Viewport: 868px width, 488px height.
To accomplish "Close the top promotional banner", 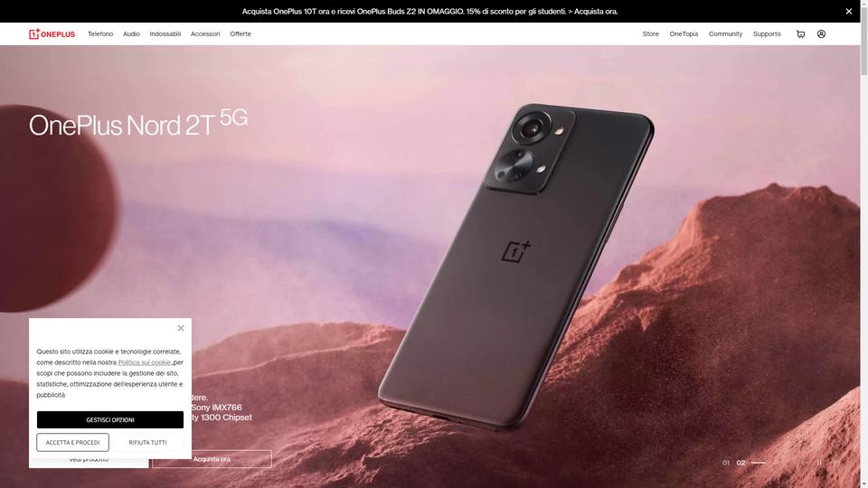I will click(x=849, y=11).
